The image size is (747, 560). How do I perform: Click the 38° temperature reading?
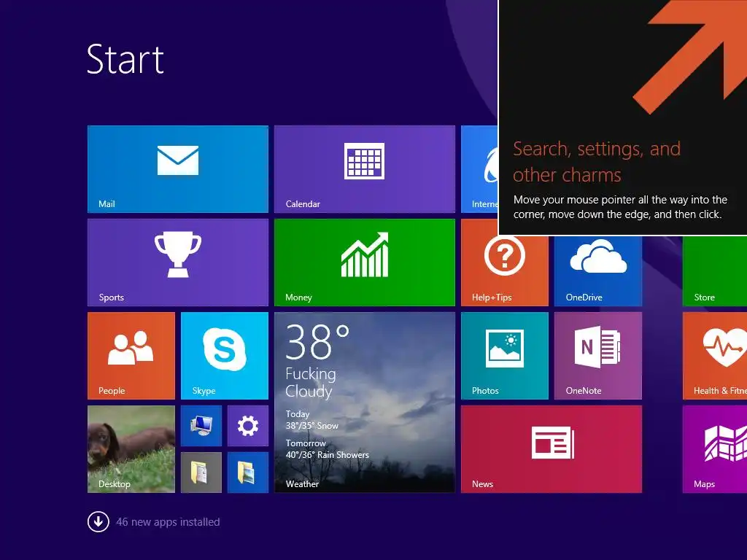click(x=317, y=341)
